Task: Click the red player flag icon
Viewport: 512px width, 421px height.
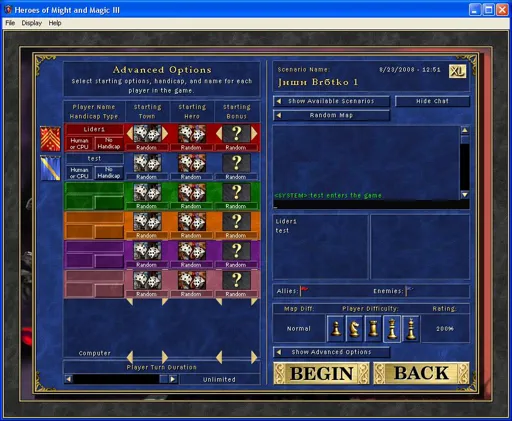Action: coord(50,138)
